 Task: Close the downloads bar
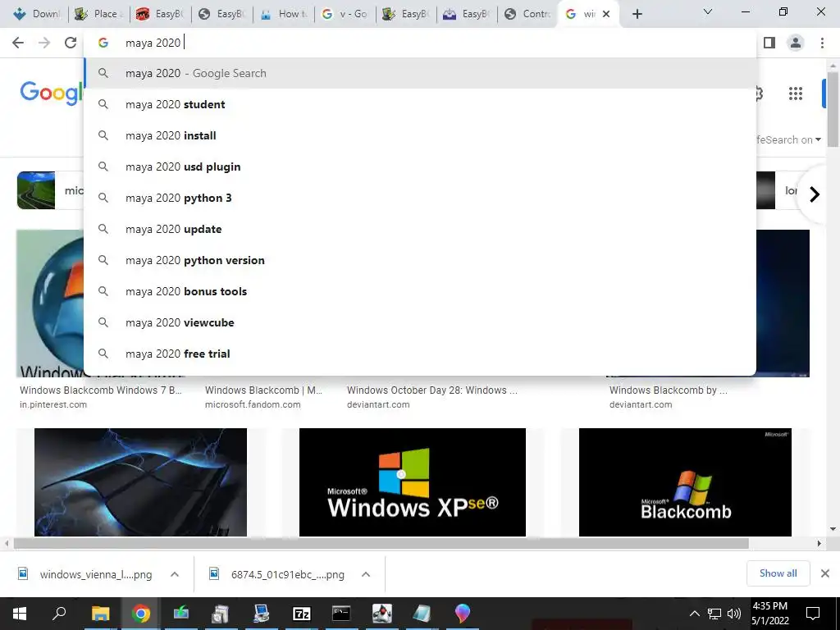click(825, 573)
